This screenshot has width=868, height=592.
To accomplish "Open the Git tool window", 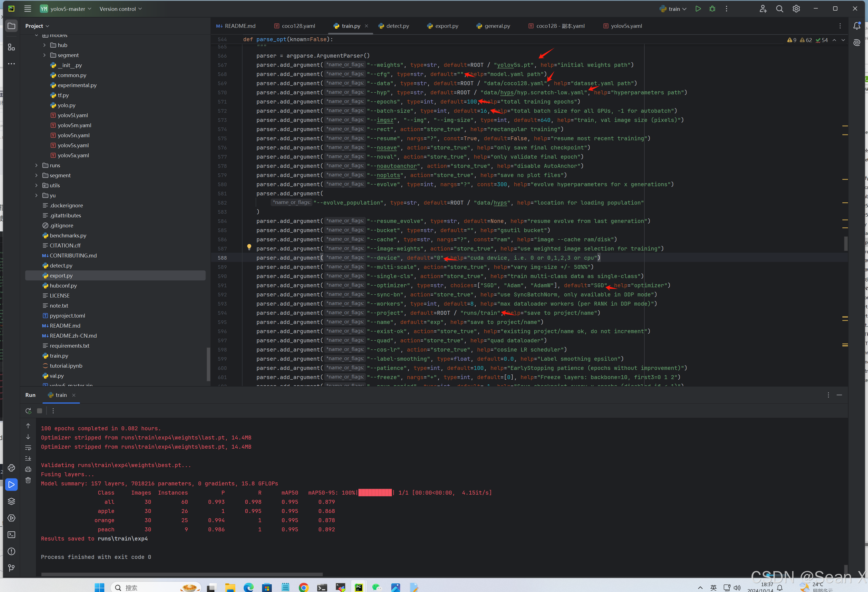I will pyautogui.click(x=12, y=568).
